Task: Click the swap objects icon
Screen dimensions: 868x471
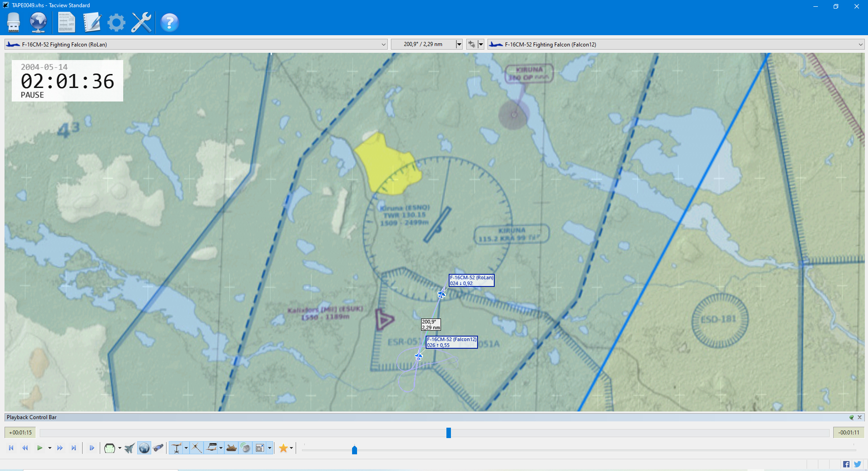Action: click(472, 44)
